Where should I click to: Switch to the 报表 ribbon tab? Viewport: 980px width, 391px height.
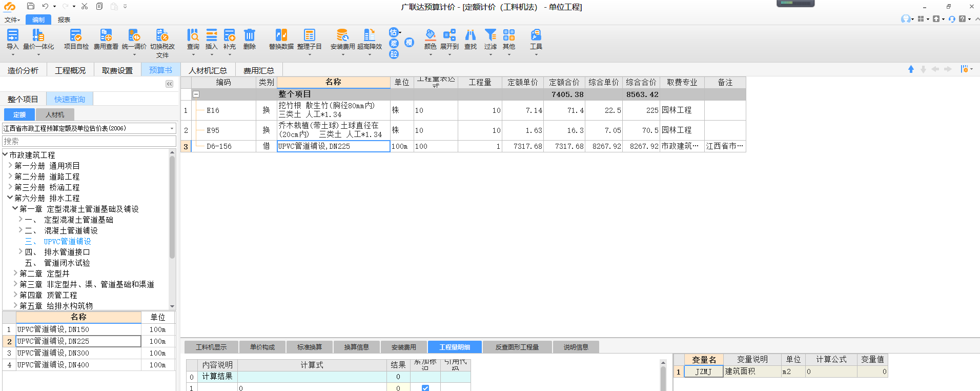64,19
